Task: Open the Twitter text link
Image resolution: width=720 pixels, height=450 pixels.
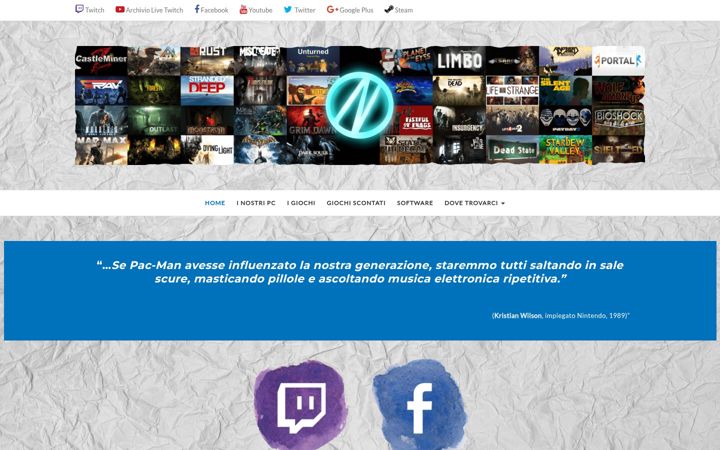Action: [x=304, y=10]
